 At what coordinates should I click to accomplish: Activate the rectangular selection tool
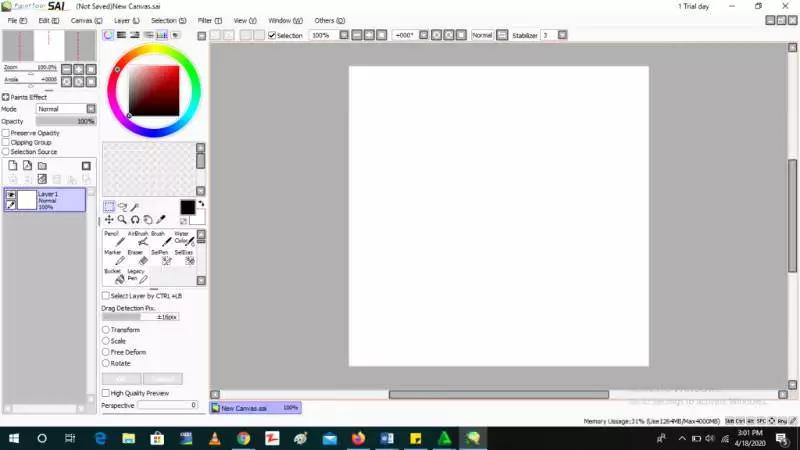pyautogui.click(x=109, y=207)
